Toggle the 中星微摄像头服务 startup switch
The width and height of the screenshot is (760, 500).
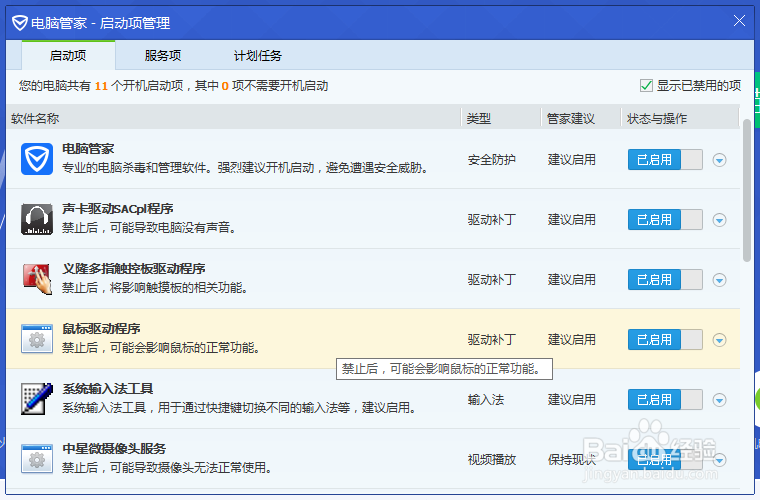click(x=665, y=460)
